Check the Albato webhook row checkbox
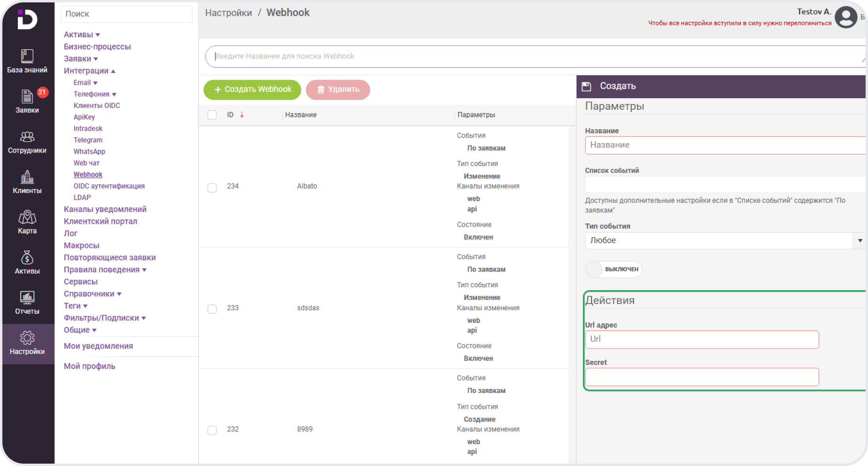 pyautogui.click(x=212, y=187)
